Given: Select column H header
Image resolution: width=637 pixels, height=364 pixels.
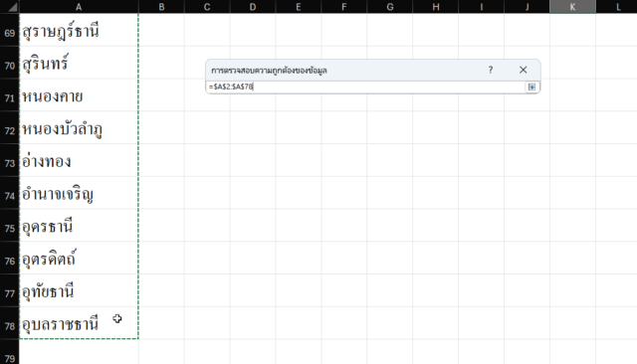Looking at the screenshot, I should 436,7.
